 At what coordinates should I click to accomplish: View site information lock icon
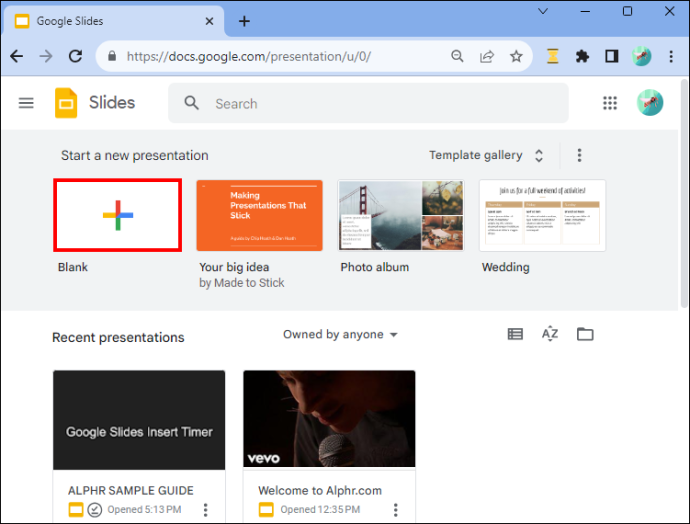(x=112, y=56)
